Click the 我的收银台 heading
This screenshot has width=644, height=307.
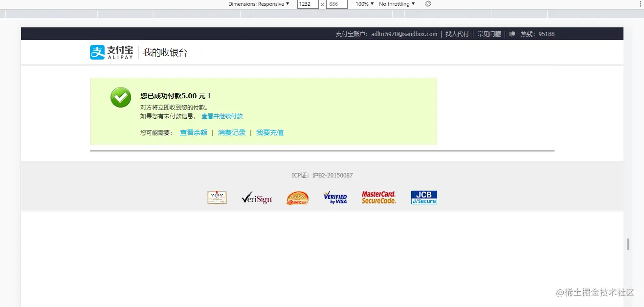[165, 53]
